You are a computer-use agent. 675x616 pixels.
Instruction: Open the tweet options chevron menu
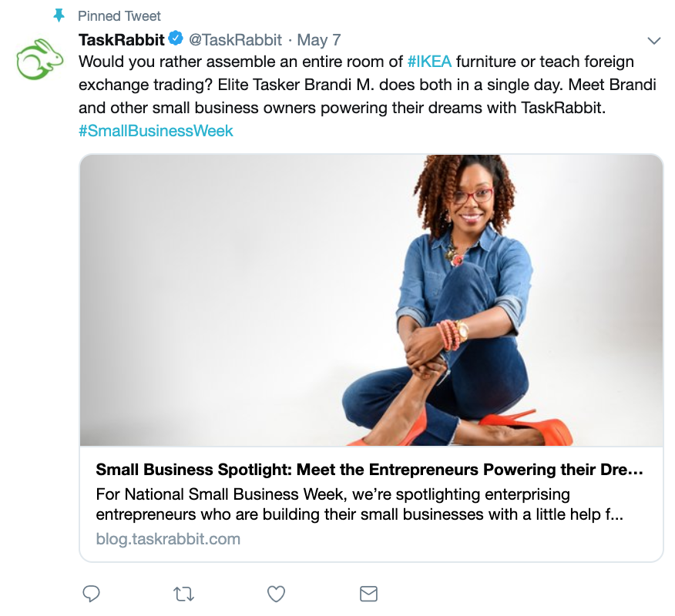click(654, 41)
